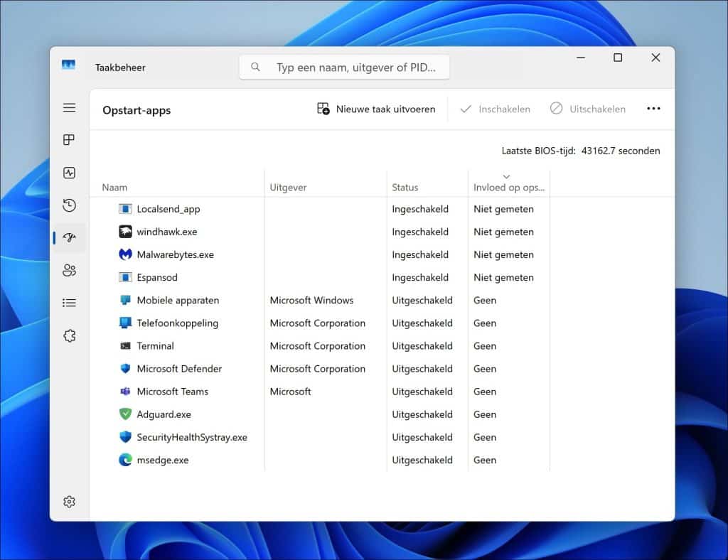Click the Espansod app icon
The height and width of the screenshot is (560, 728).
coord(125,277)
